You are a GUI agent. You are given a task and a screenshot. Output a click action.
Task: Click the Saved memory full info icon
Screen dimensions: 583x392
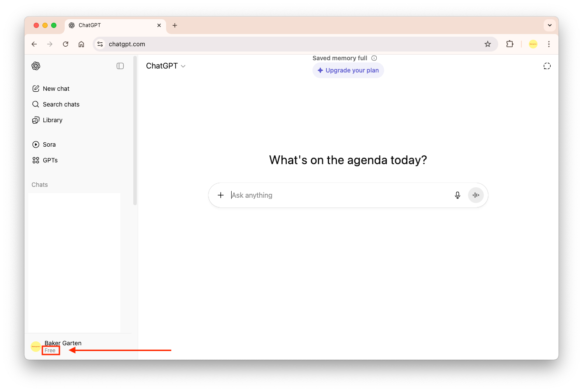(374, 58)
